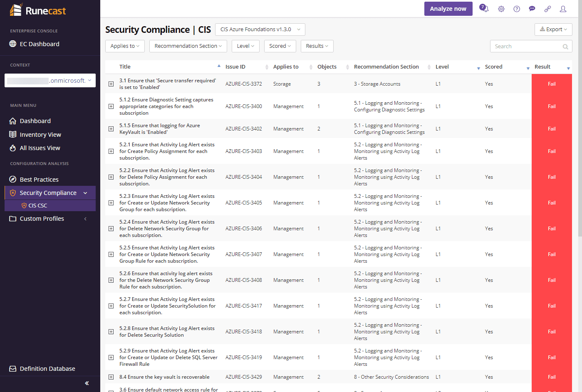Open the Best Practices menu item
The image size is (582, 392).
[39, 180]
